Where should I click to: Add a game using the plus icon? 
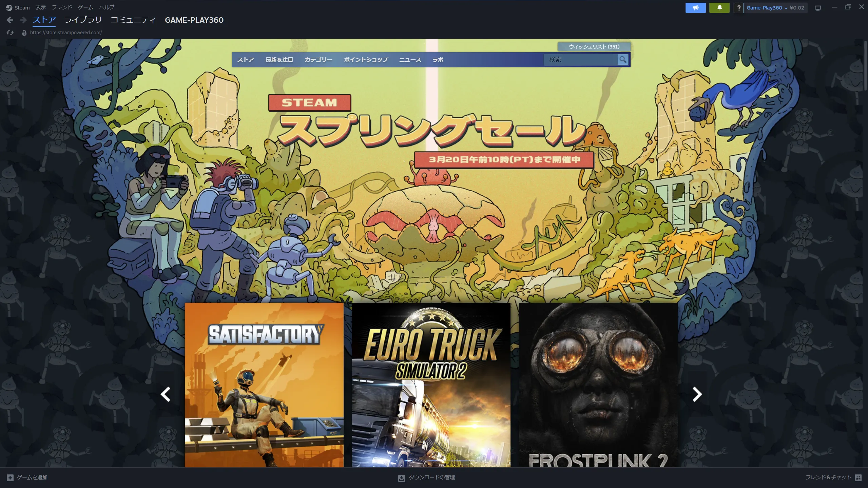coord(10,477)
